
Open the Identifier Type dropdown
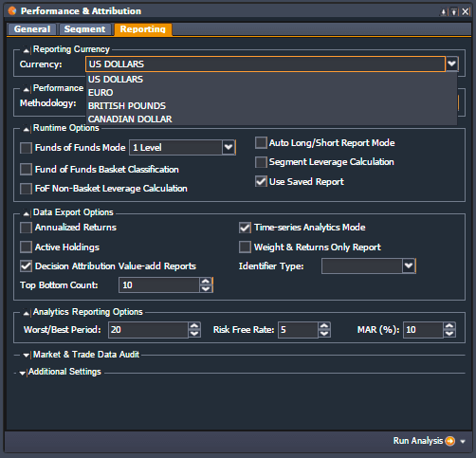(409, 266)
